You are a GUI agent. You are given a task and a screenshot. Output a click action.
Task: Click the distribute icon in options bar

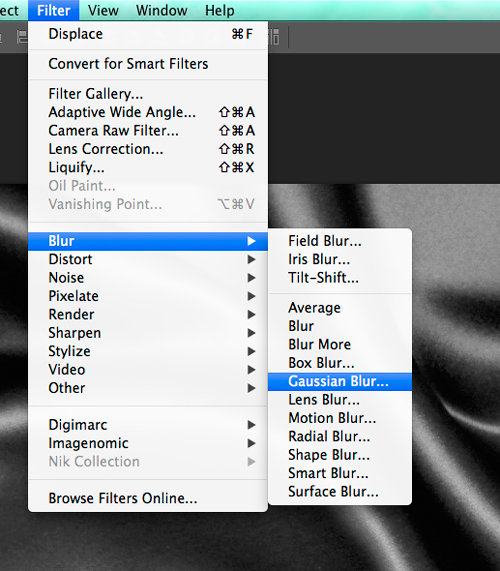(275, 37)
